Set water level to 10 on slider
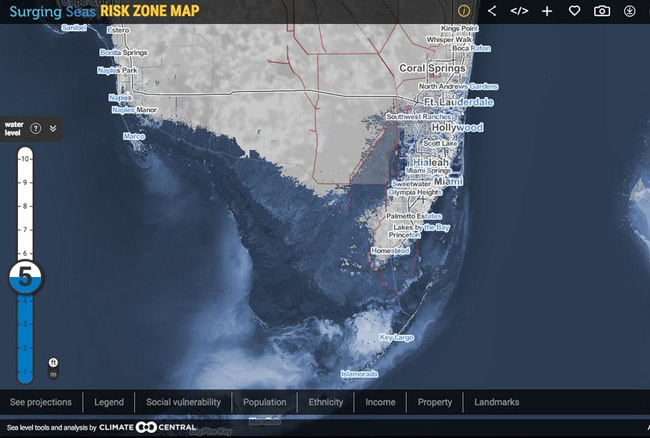The height and width of the screenshot is (438, 650). (25, 159)
